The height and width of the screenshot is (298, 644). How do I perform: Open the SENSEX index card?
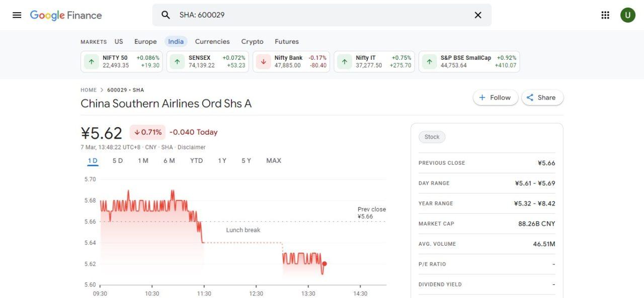(x=208, y=62)
